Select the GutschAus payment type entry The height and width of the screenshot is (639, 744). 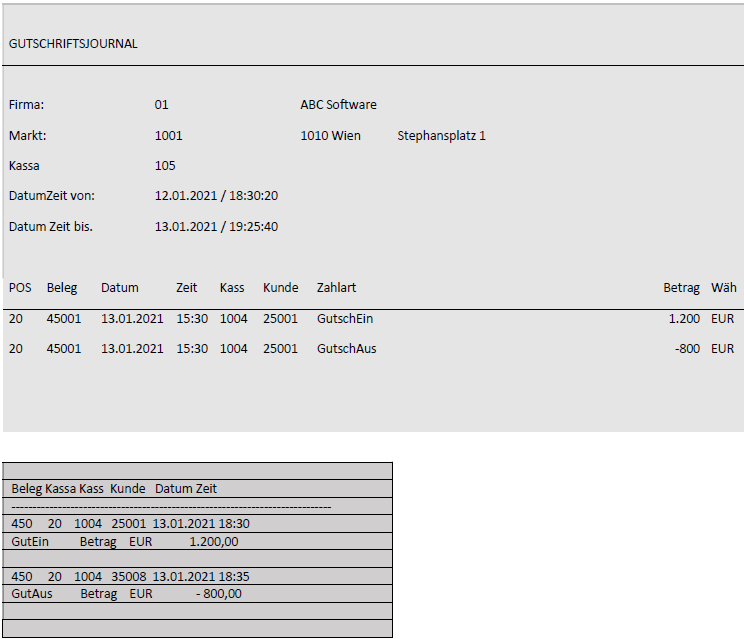(346, 349)
